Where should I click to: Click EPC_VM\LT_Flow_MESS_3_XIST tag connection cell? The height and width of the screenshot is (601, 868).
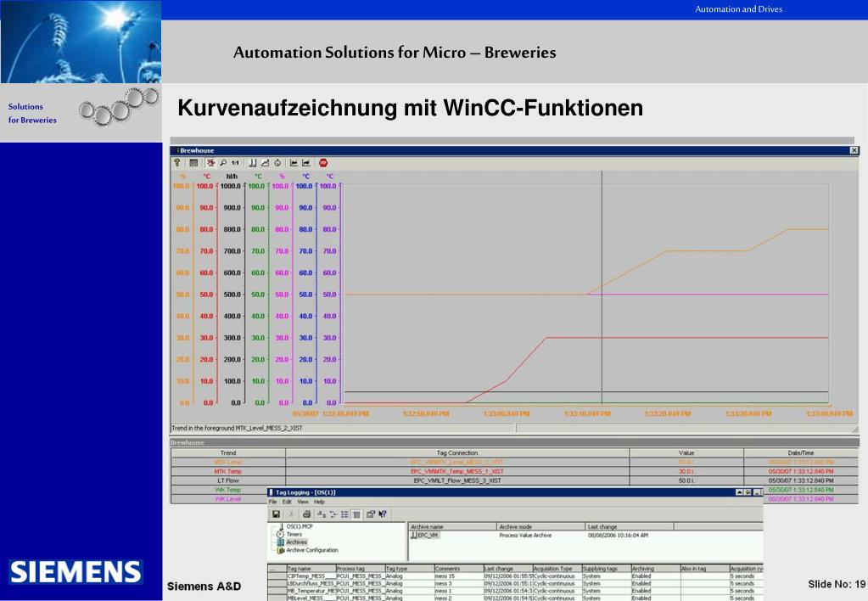pos(457,480)
